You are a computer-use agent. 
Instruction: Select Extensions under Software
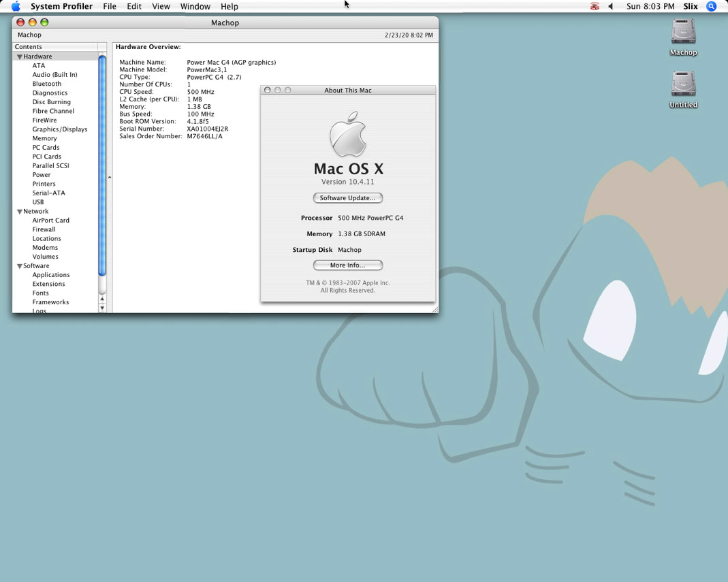coord(49,284)
